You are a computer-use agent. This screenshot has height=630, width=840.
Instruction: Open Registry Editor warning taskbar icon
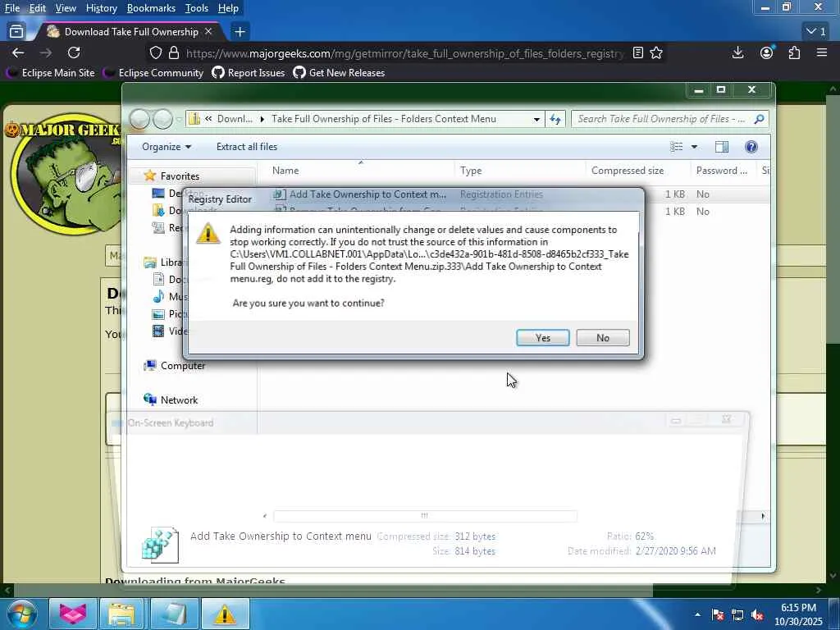[225, 614]
